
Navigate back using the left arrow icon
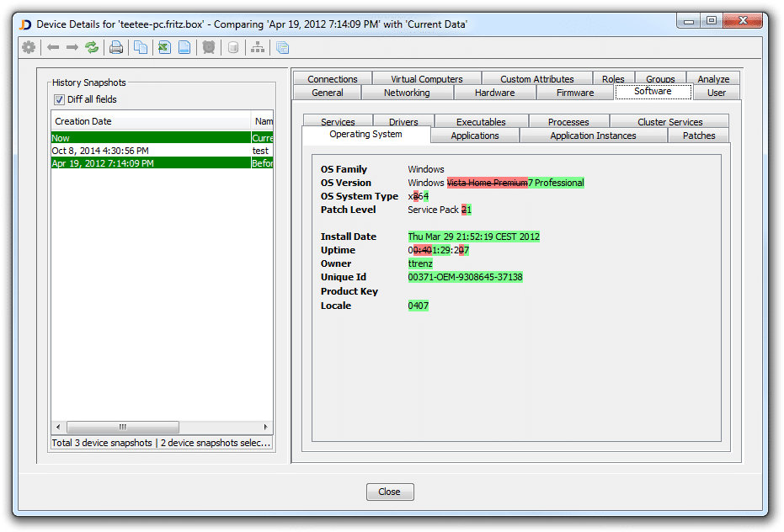click(53, 47)
